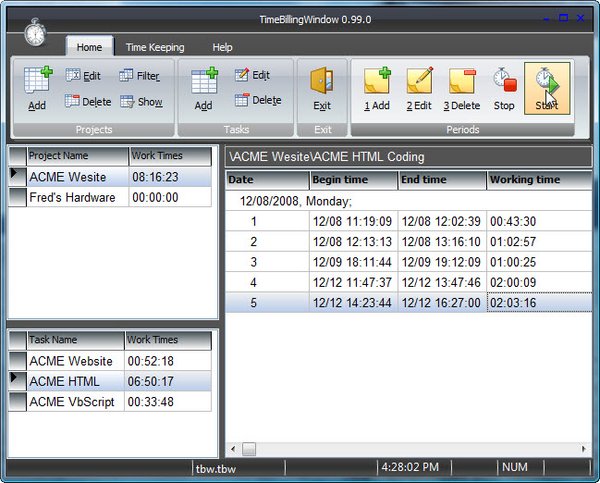Open the project Filter
Screen dimensions: 600x483
pos(139,75)
